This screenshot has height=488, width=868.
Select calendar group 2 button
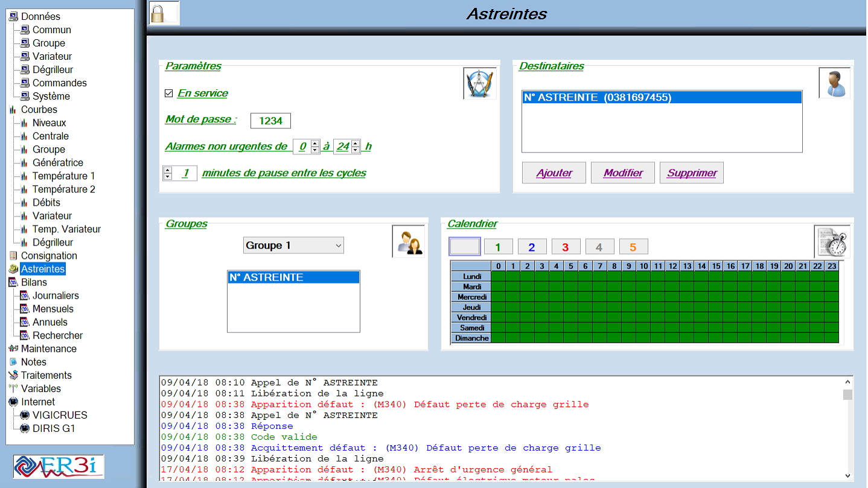pos(532,246)
